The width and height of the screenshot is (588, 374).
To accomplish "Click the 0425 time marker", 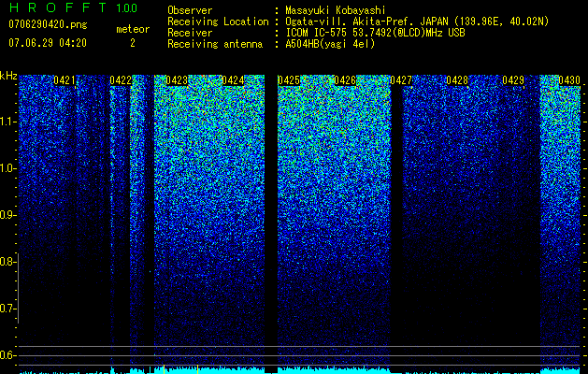I will click(x=289, y=80).
